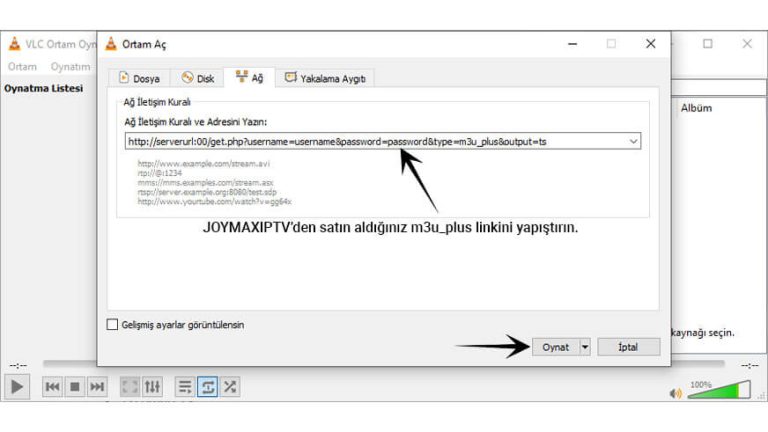Image resolution: width=768 pixels, height=432 pixels.
Task: Toggle fullscreen video icon
Action: 130,387
